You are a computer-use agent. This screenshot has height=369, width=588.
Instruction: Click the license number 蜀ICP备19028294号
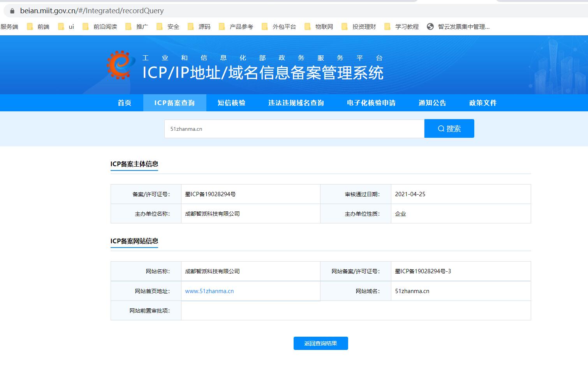tap(210, 194)
